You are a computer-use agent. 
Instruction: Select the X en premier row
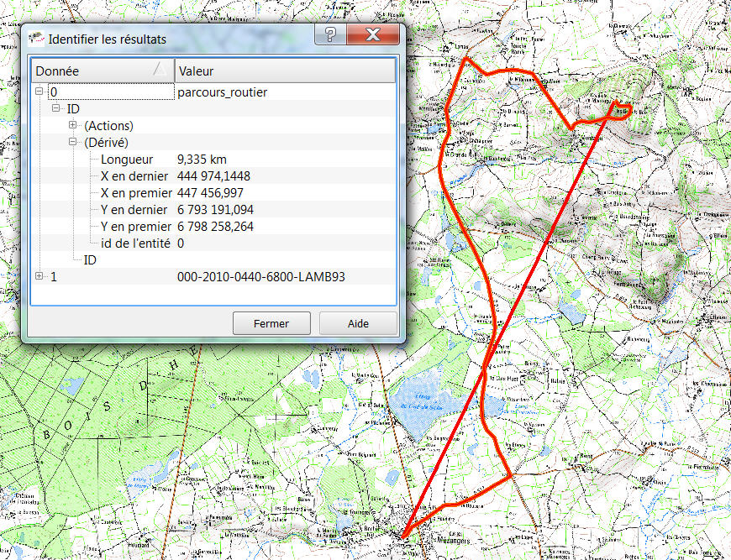click(x=135, y=193)
